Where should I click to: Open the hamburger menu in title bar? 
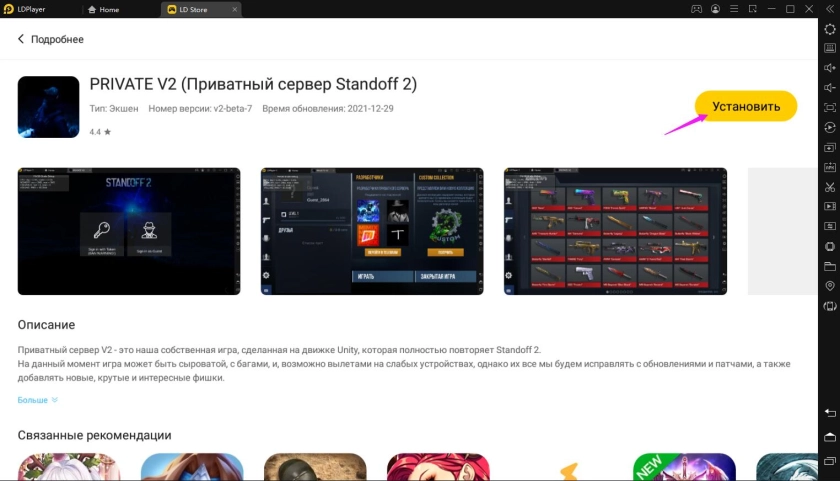point(734,9)
